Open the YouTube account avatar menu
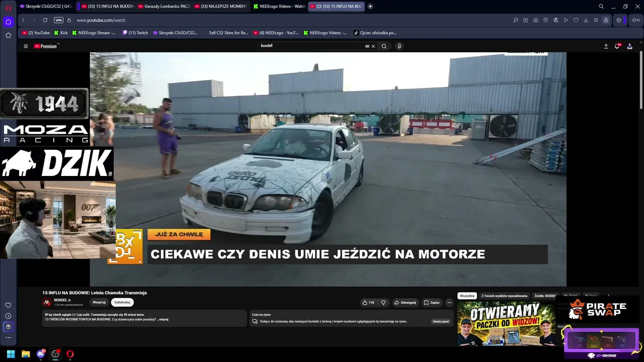 point(629,46)
